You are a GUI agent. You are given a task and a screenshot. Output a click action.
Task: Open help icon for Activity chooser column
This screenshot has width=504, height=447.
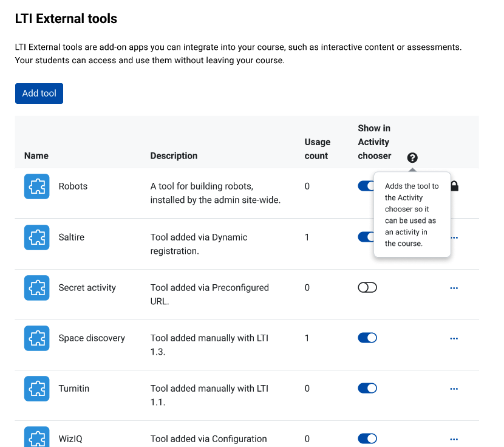(412, 157)
